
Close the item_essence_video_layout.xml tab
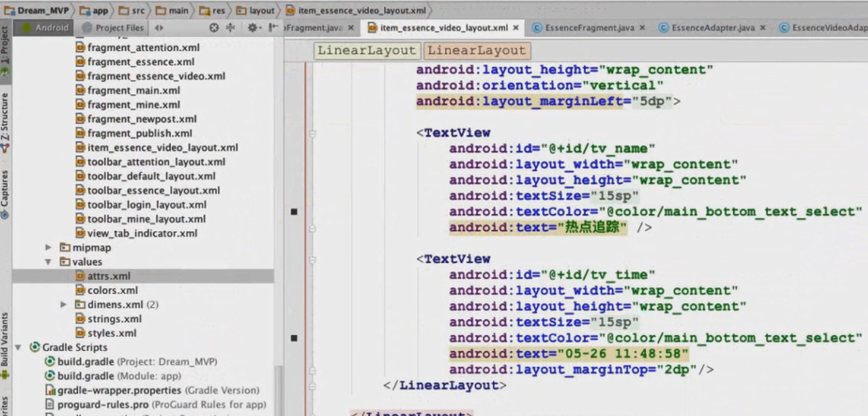[516, 28]
